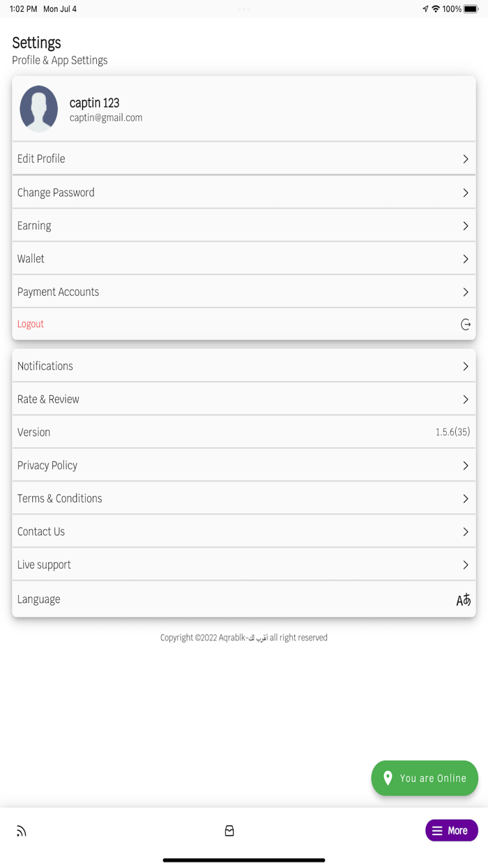
Task: Tap the location pin icon
Action: [388, 778]
